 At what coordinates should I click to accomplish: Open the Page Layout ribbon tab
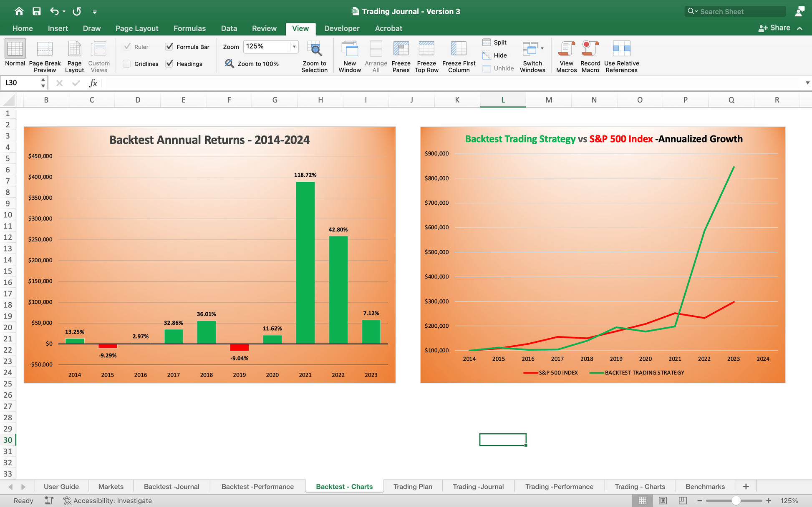point(136,28)
